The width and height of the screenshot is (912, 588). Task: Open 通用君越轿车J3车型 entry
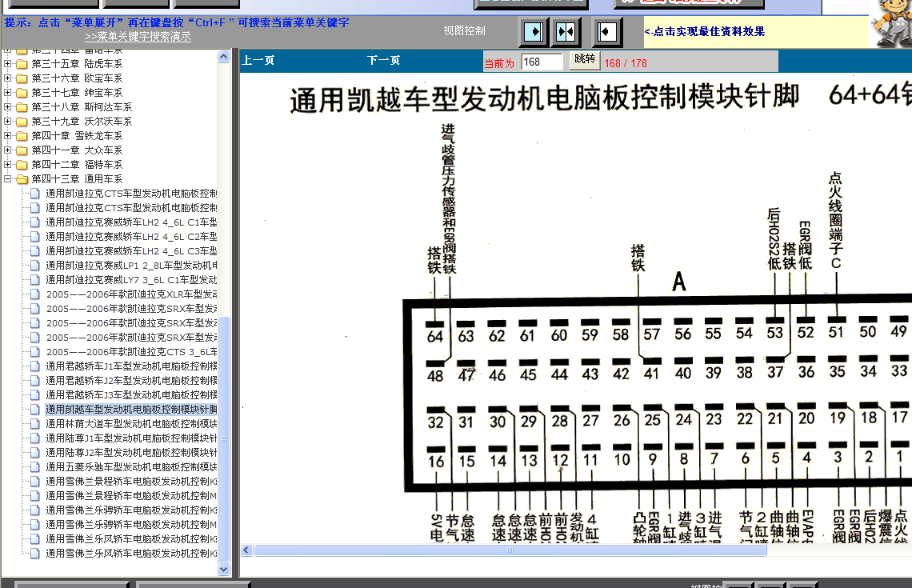(x=131, y=395)
